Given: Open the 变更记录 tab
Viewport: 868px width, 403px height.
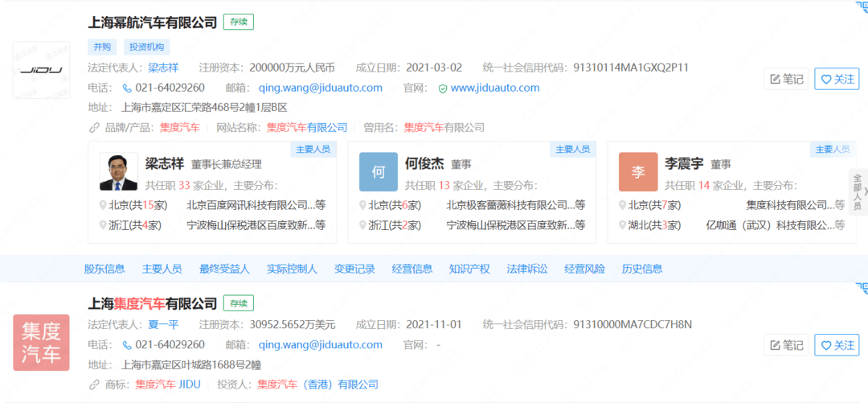Looking at the screenshot, I should pyautogui.click(x=355, y=269).
